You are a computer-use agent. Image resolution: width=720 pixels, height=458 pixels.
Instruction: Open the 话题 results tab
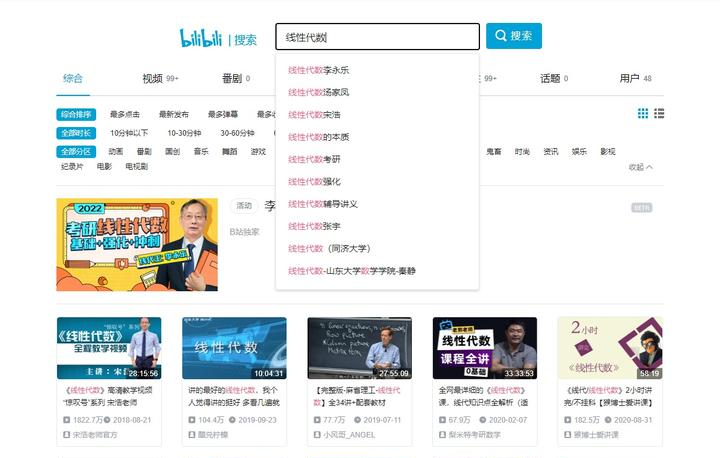[x=554, y=79]
